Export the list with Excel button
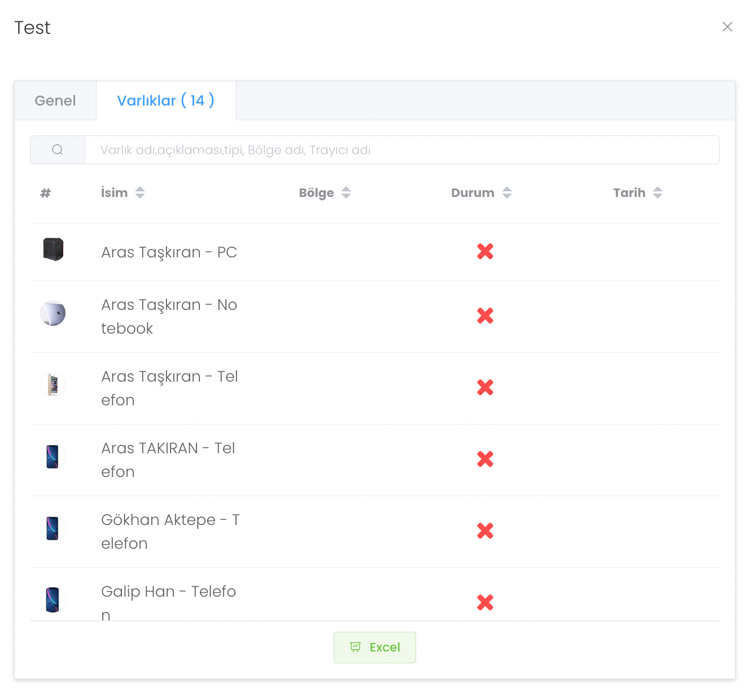 (x=375, y=648)
